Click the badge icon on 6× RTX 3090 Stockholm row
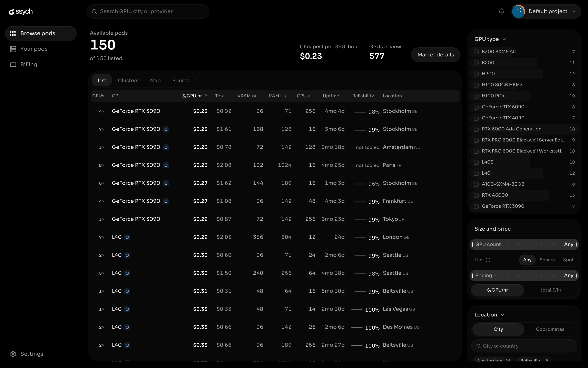588x368 pixels. click(x=166, y=183)
